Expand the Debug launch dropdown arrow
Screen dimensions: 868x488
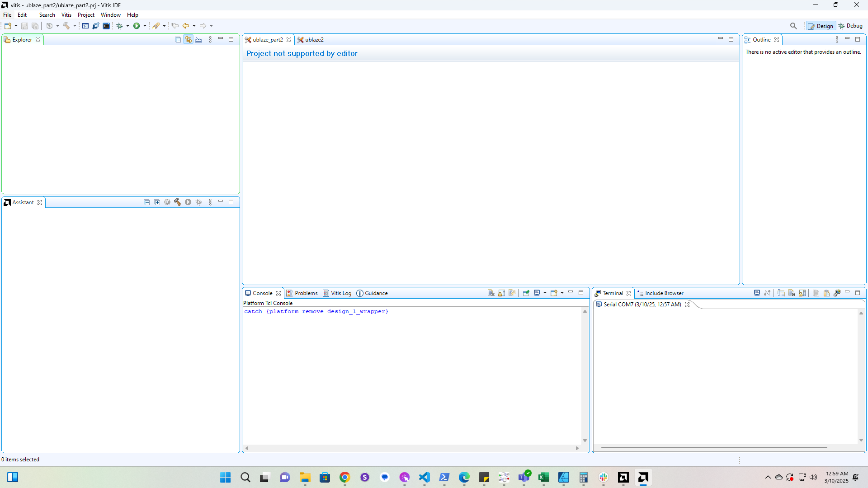click(x=127, y=26)
